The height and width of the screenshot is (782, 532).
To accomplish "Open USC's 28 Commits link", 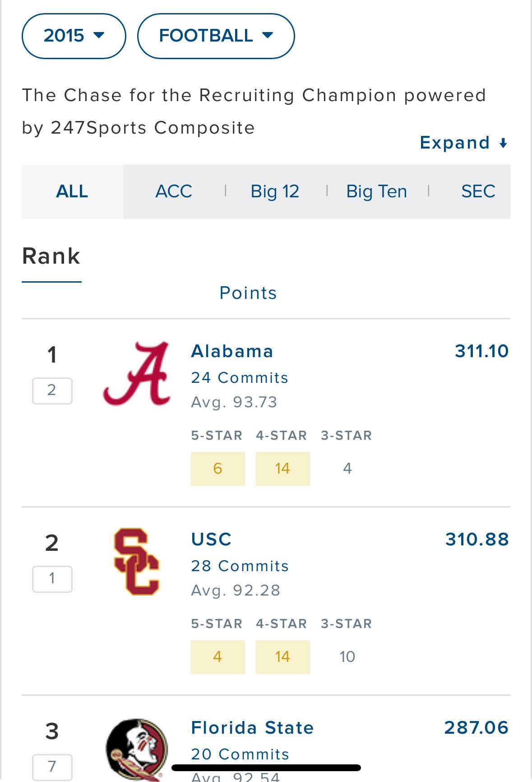I will (240, 566).
